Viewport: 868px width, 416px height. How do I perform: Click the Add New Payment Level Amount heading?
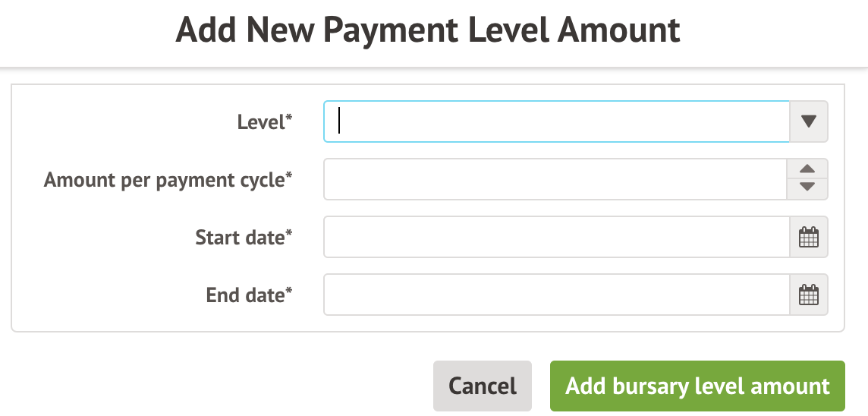pos(428,31)
